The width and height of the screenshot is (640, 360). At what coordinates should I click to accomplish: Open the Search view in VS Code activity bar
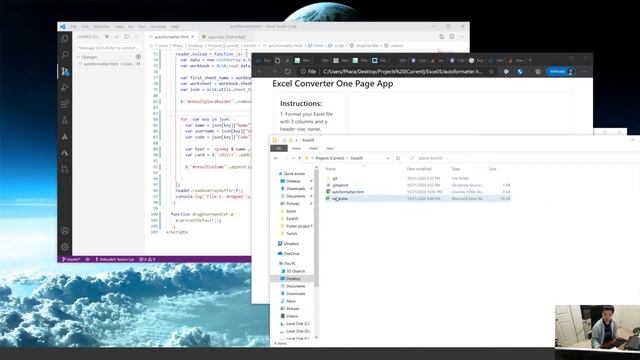(64, 55)
